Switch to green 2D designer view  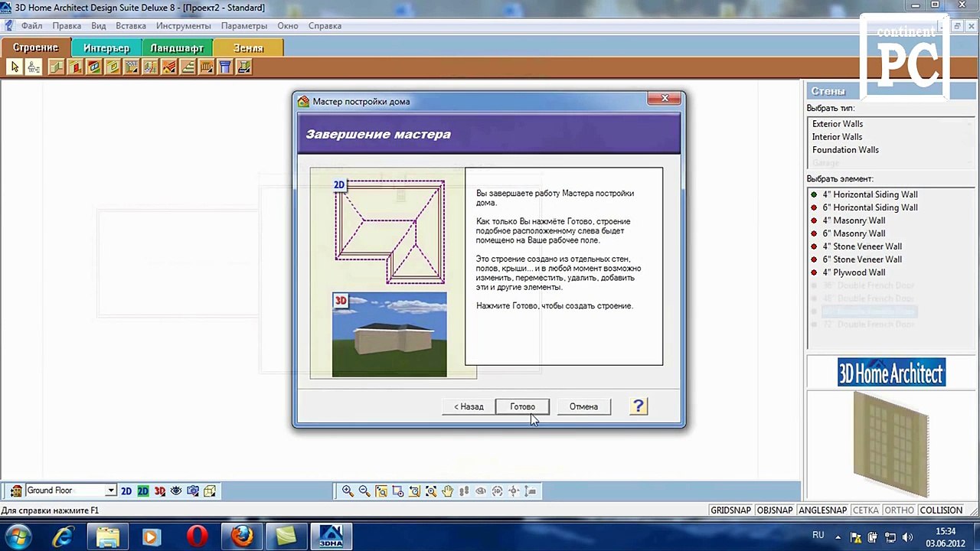143,491
